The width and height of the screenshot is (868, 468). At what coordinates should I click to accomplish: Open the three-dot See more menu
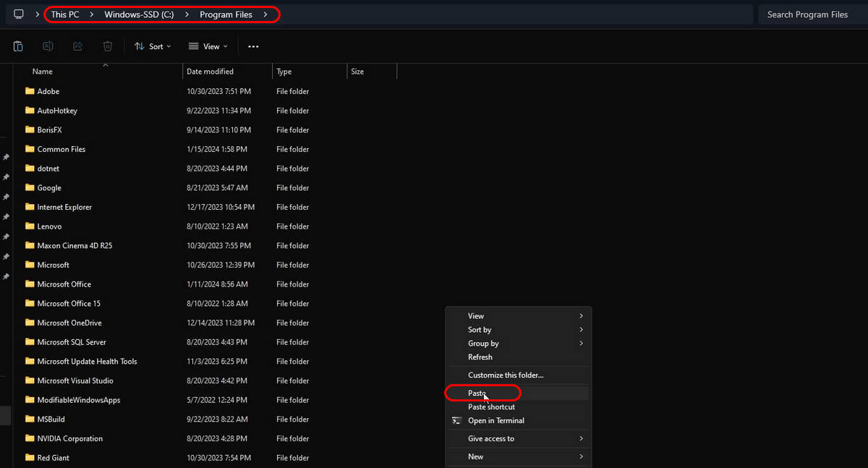[x=253, y=46]
